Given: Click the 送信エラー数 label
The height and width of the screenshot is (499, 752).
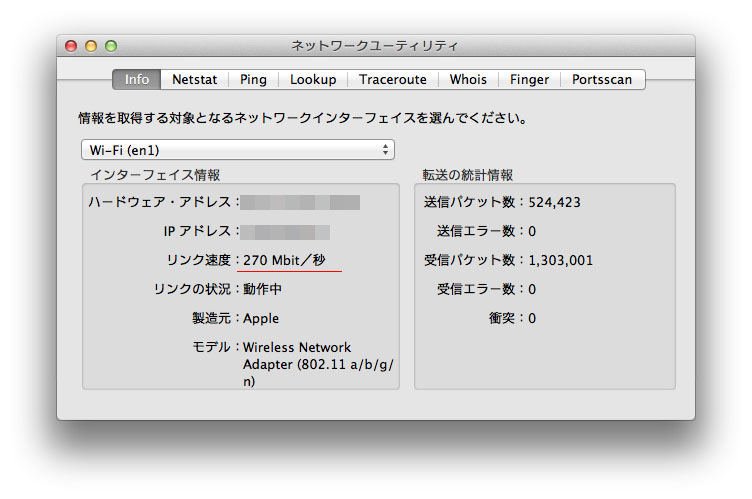Looking at the screenshot, I should coord(475,231).
